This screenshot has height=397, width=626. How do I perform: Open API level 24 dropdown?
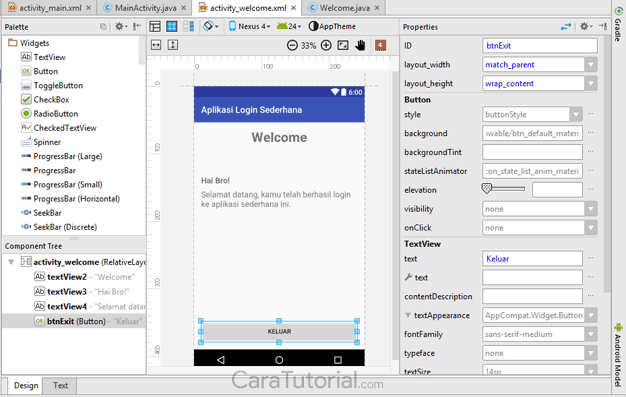pyautogui.click(x=289, y=26)
